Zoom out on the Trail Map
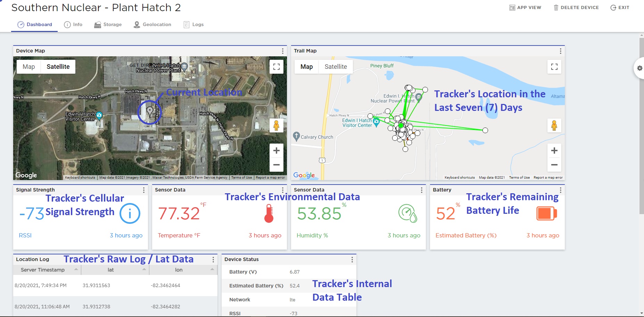The image size is (644, 317). click(x=554, y=165)
